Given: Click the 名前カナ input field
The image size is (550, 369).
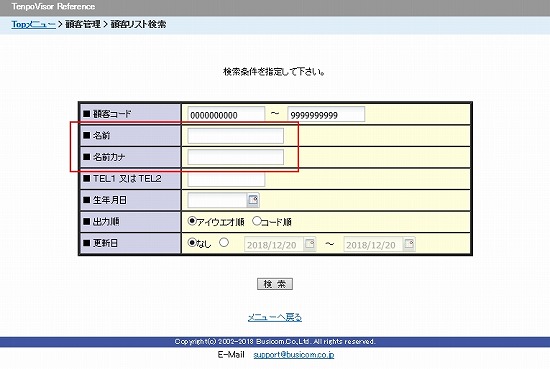Looking at the screenshot, I should click(x=235, y=157).
